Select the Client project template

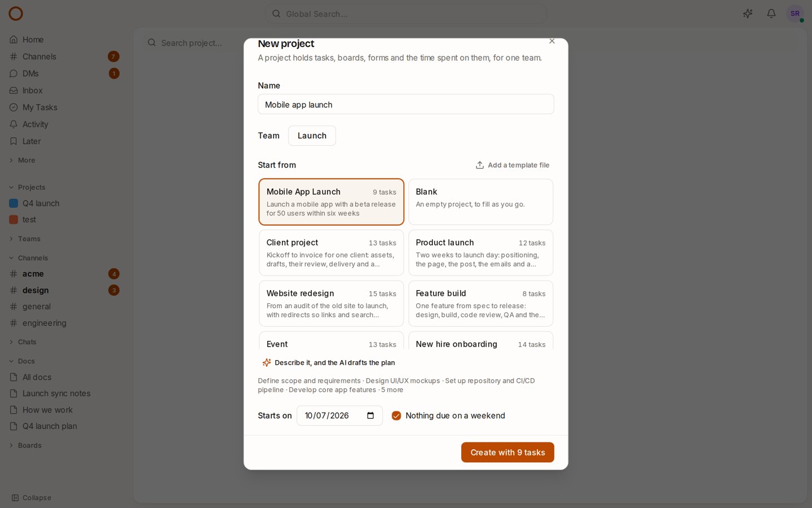coord(332,253)
